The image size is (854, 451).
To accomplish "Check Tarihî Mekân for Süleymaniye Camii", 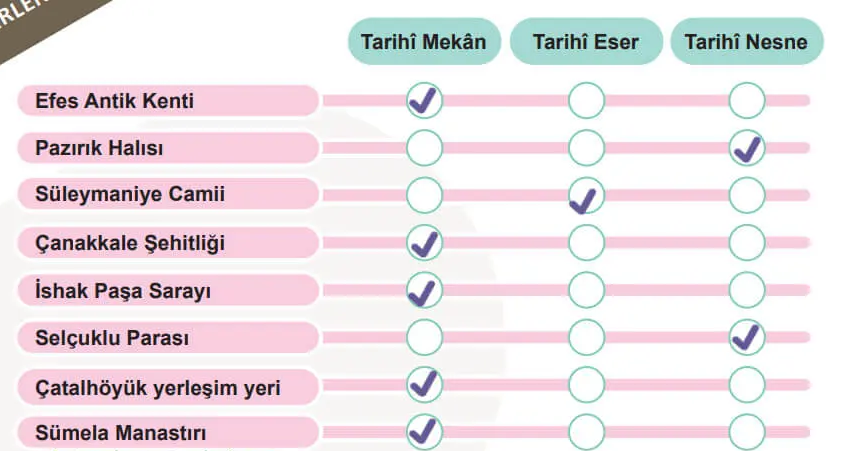I will tap(424, 195).
